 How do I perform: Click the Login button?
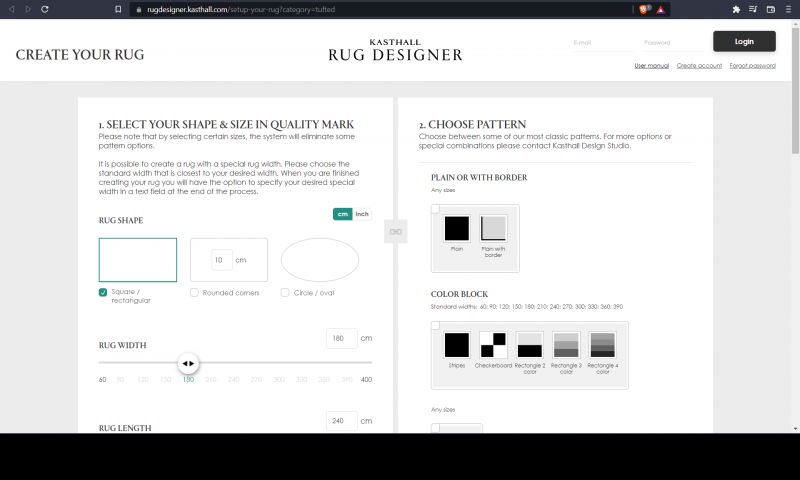[744, 42]
